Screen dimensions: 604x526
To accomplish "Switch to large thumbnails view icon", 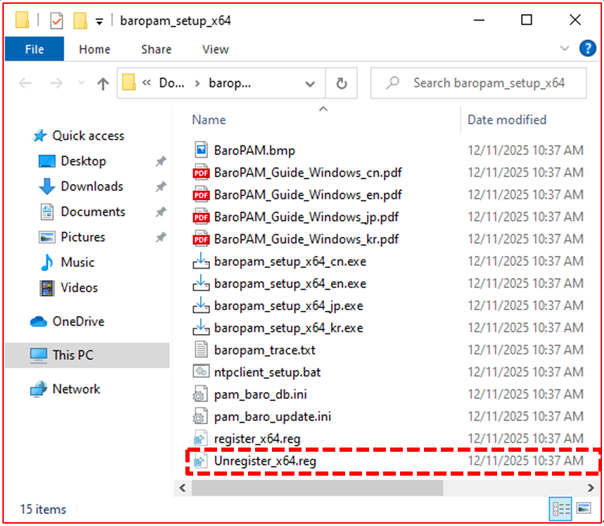I will pos(584,509).
